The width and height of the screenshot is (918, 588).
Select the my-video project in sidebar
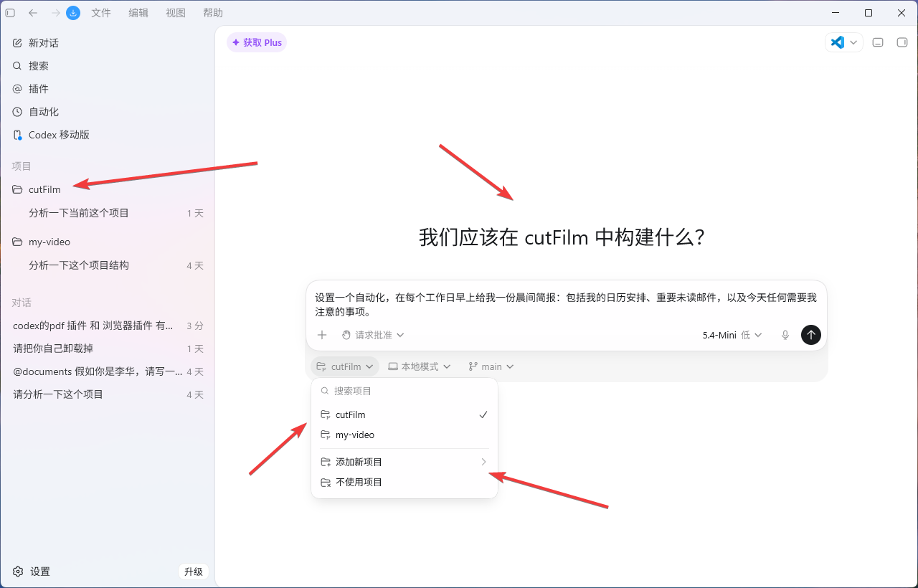point(108,242)
